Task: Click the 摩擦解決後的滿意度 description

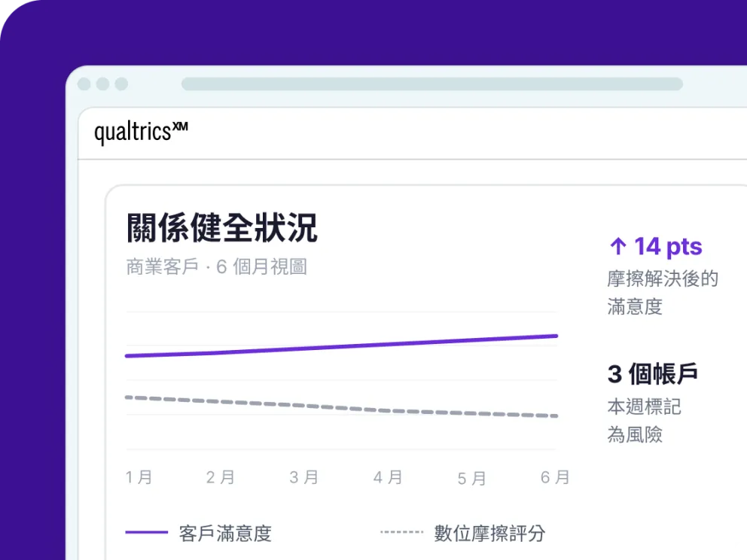Action: [663, 292]
